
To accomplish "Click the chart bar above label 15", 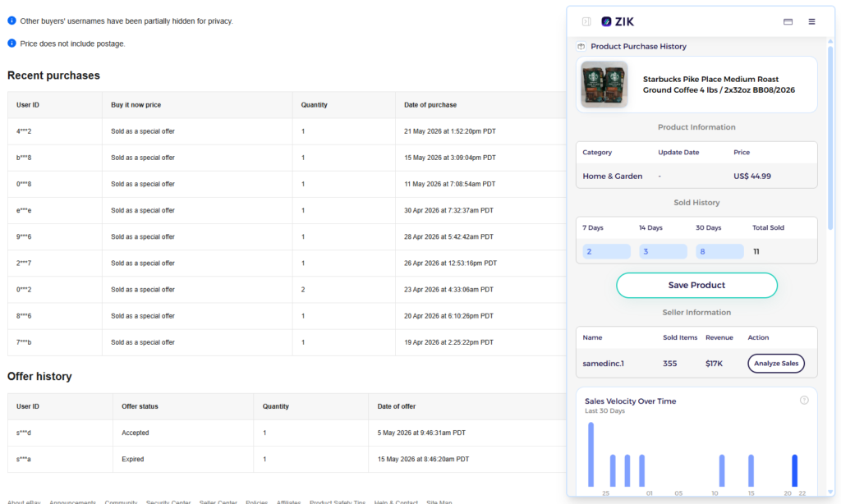I will click(751, 471).
